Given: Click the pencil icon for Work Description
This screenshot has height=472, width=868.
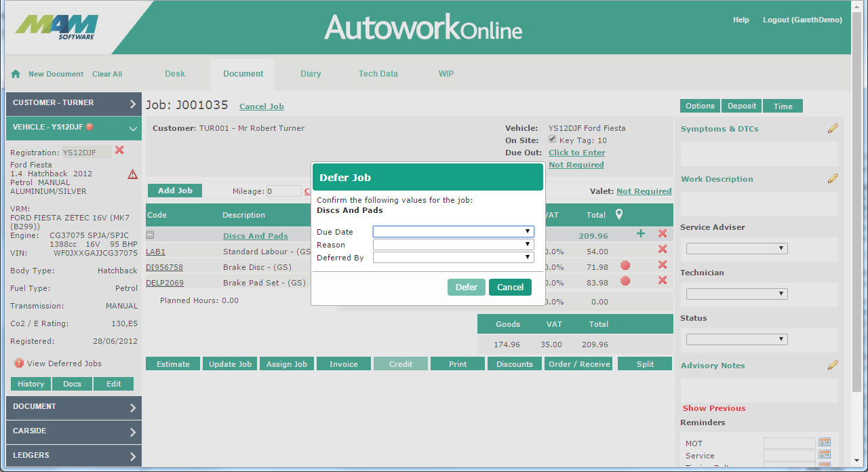Looking at the screenshot, I should pos(833,178).
